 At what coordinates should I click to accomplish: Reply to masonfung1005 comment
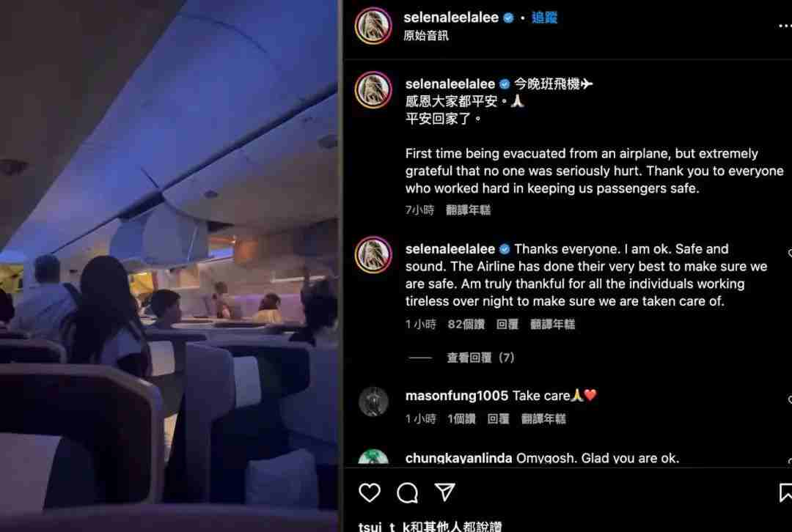[x=497, y=419]
